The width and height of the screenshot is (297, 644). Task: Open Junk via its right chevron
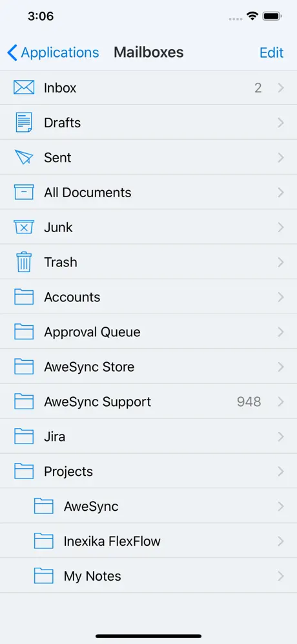coord(281,227)
